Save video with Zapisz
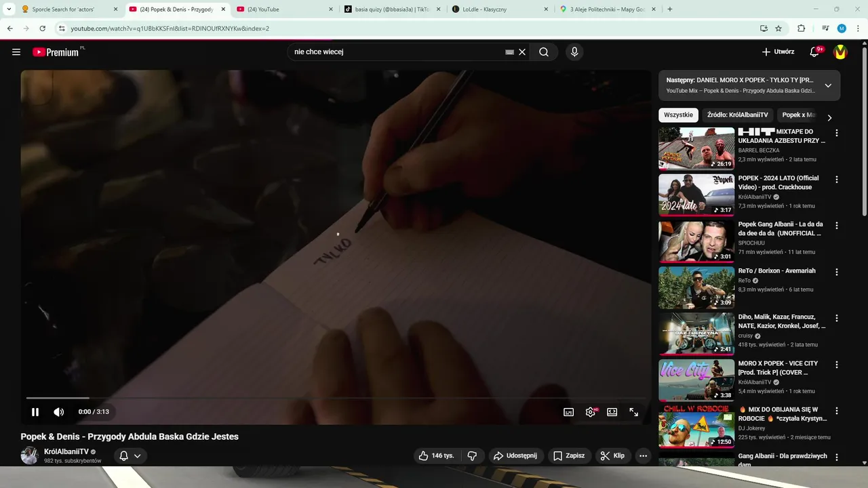This screenshot has width=868, height=488. (569, 455)
